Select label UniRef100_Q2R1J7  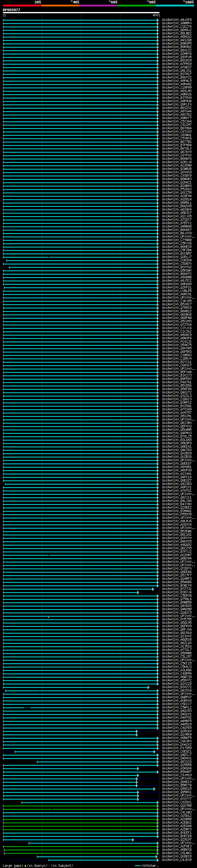pos(177,257)
